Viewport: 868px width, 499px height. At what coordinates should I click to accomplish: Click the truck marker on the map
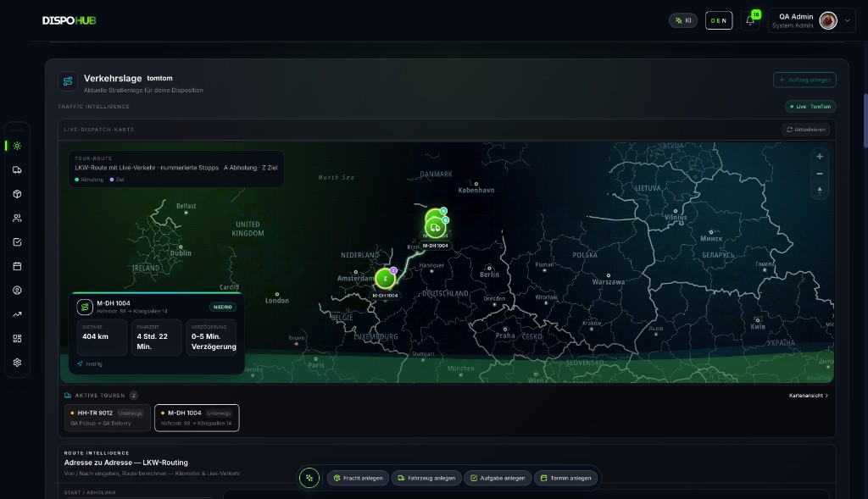coord(435,227)
